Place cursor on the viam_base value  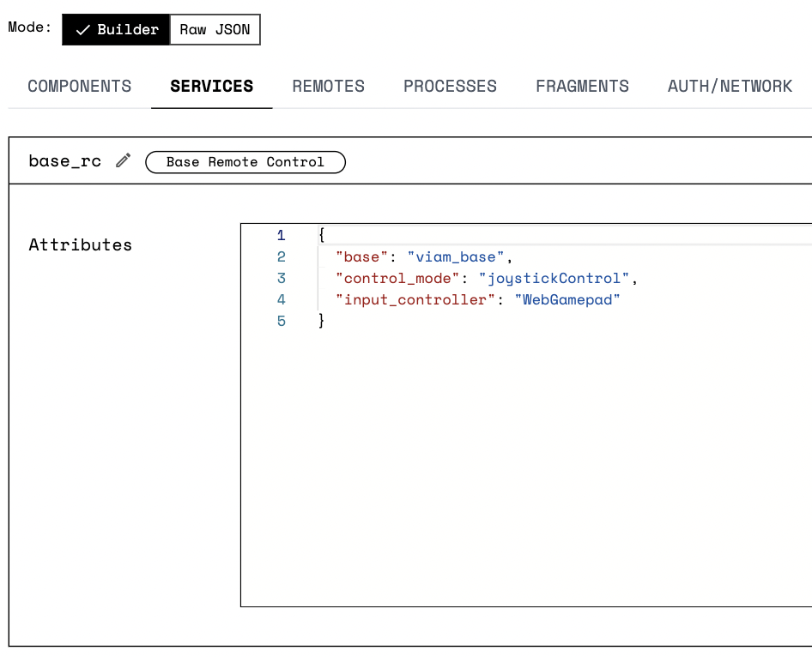[x=455, y=256]
